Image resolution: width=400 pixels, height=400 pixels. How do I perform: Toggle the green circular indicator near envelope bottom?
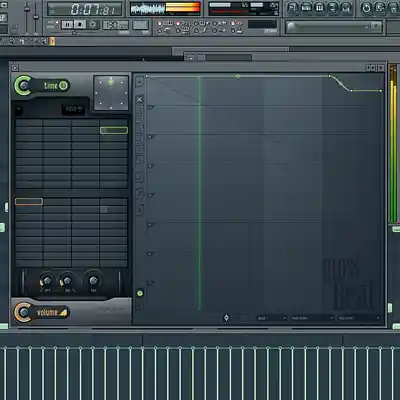click(140, 293)
